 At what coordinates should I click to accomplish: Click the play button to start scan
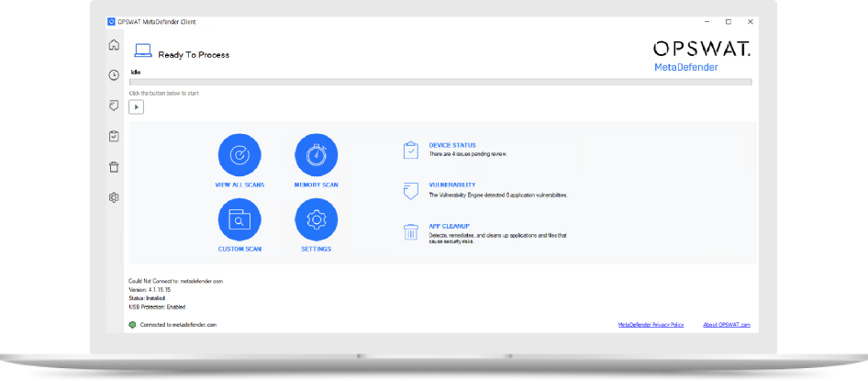(136, 106)
